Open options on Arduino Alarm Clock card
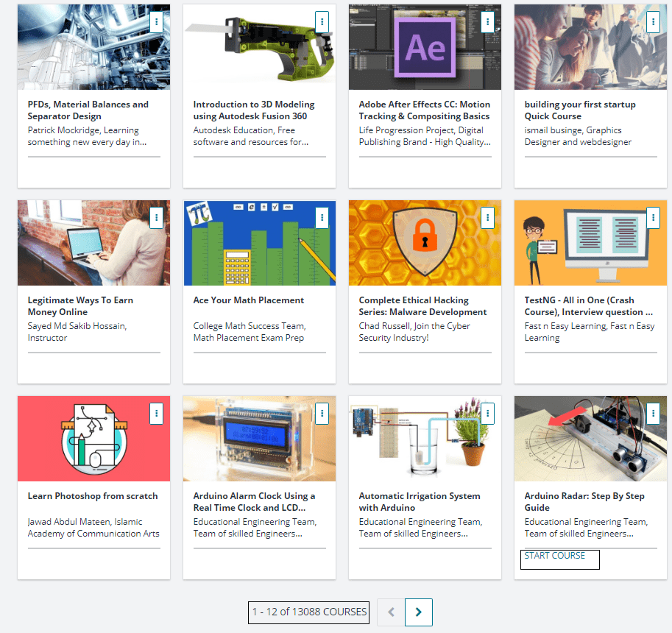 322,413
